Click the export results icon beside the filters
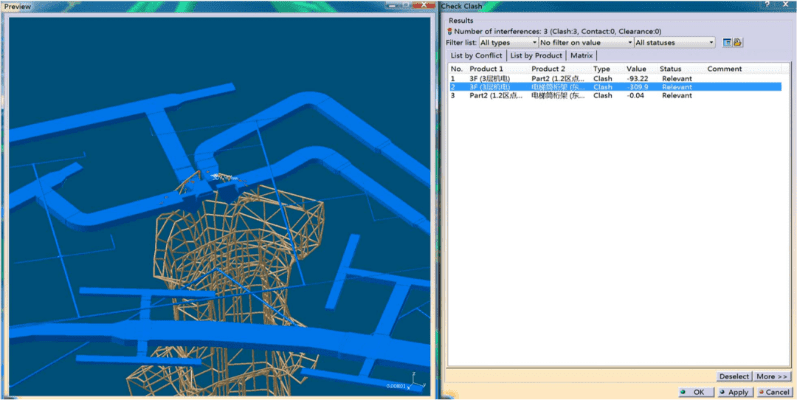Screen dimensions: 797x400 727,43
